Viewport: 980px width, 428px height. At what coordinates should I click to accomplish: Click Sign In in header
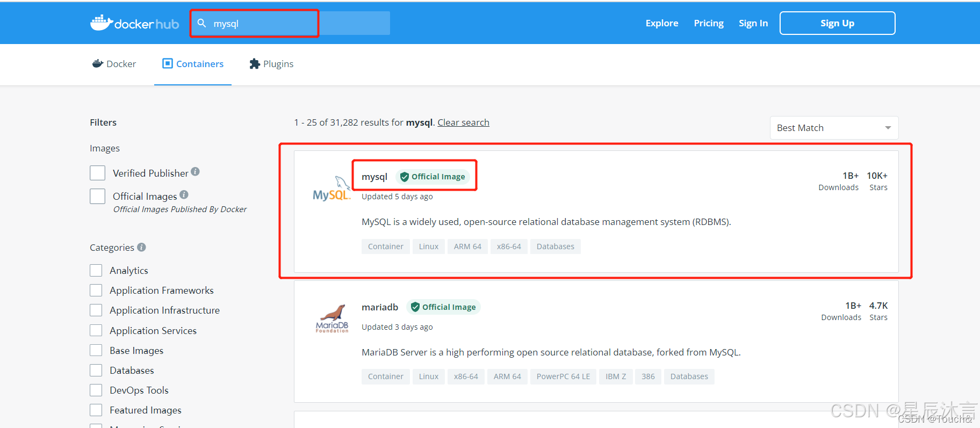click(753, 23)
